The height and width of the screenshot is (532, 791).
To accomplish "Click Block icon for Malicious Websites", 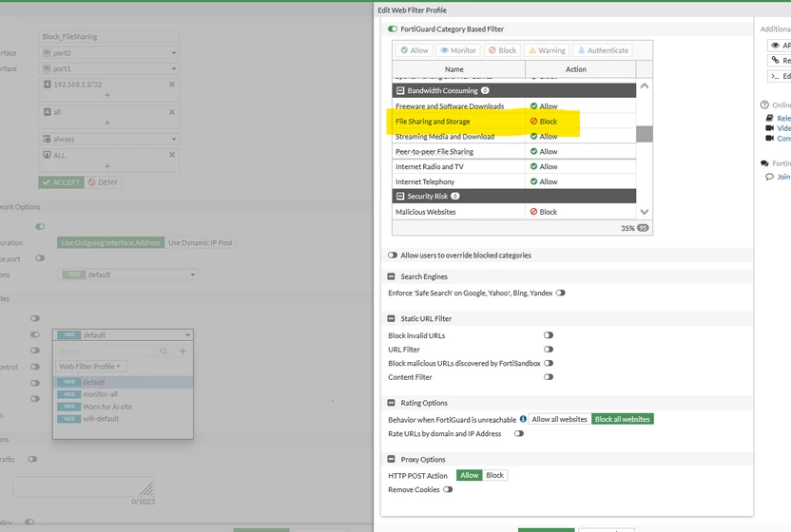I will click(533, 212).
